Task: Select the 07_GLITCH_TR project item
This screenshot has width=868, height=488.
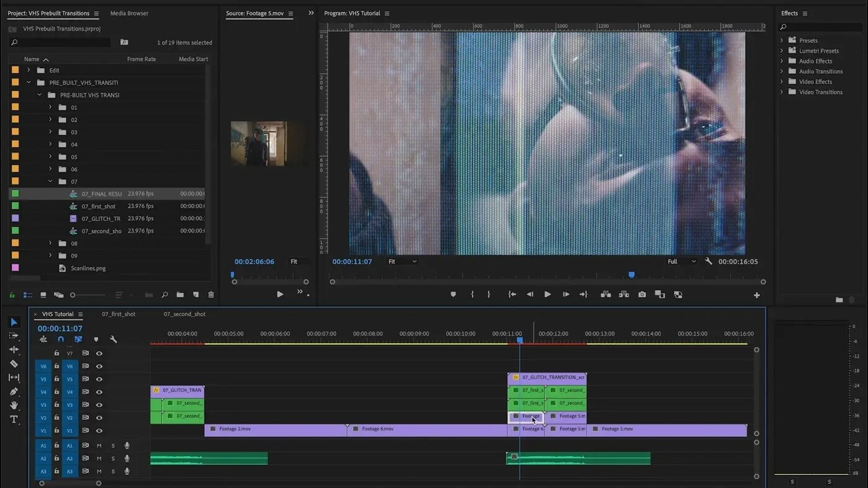Action: pos(101,218)
